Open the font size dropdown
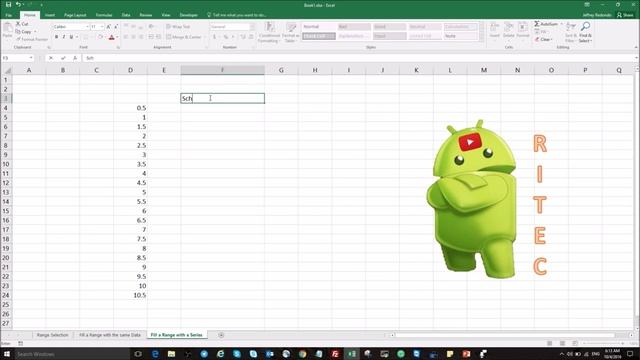This screenshot has height=360, width=640. [x=102, y=27]
